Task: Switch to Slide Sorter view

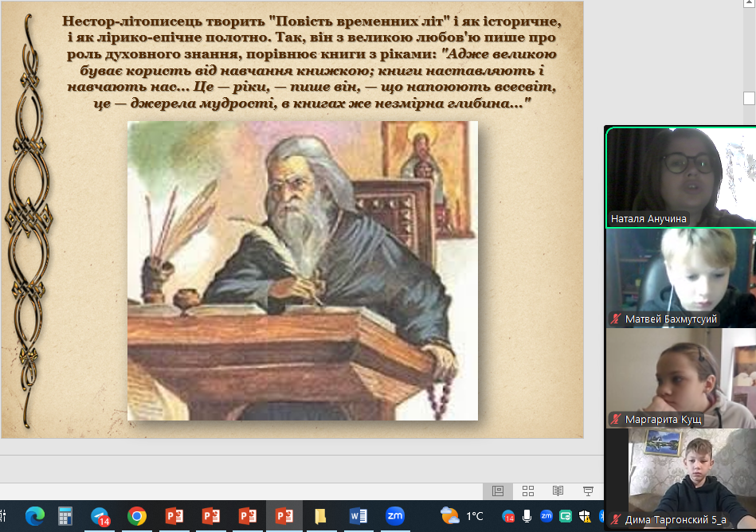Action: [x=528, y=491]
